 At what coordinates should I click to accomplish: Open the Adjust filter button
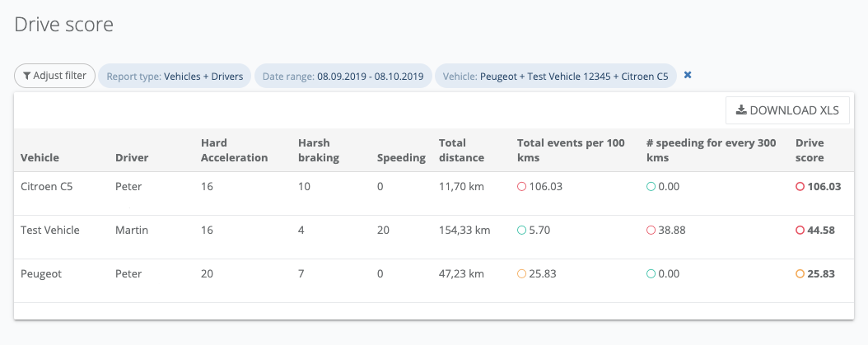[55, 76]
